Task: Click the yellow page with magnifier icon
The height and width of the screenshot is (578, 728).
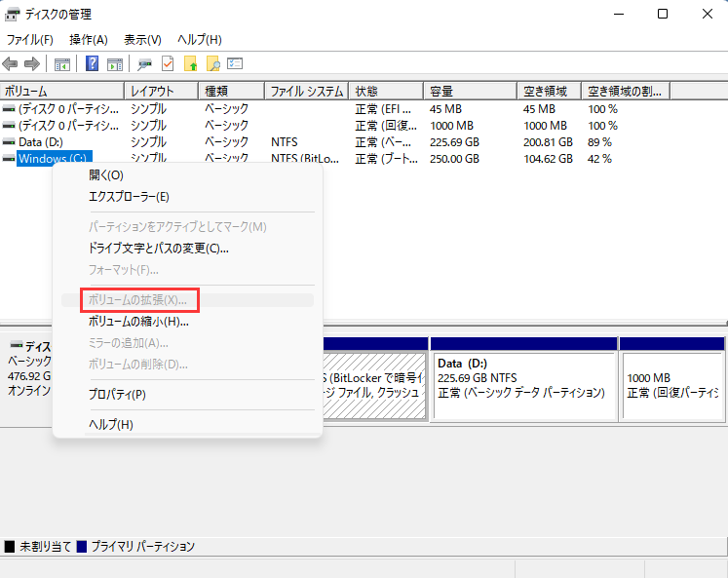Action: point(212,64)
